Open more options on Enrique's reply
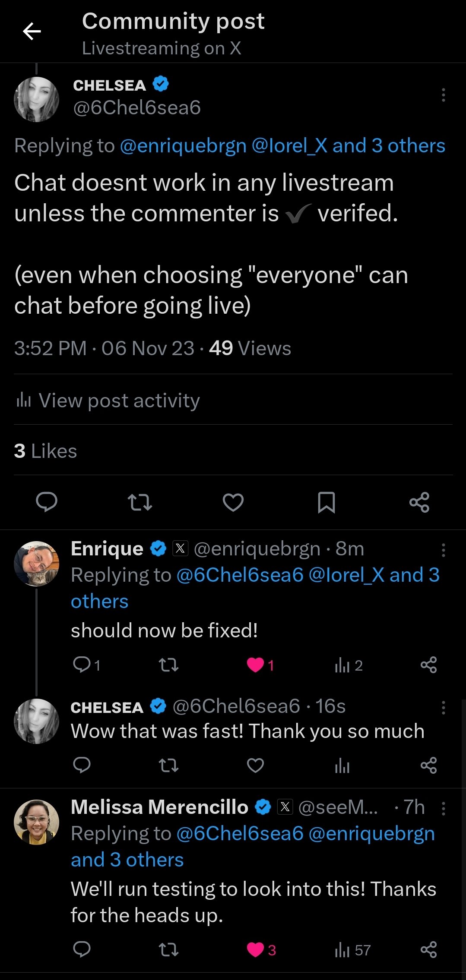Image resolution: width=466 pixels, height=980 pixels. tap(443, 550)
